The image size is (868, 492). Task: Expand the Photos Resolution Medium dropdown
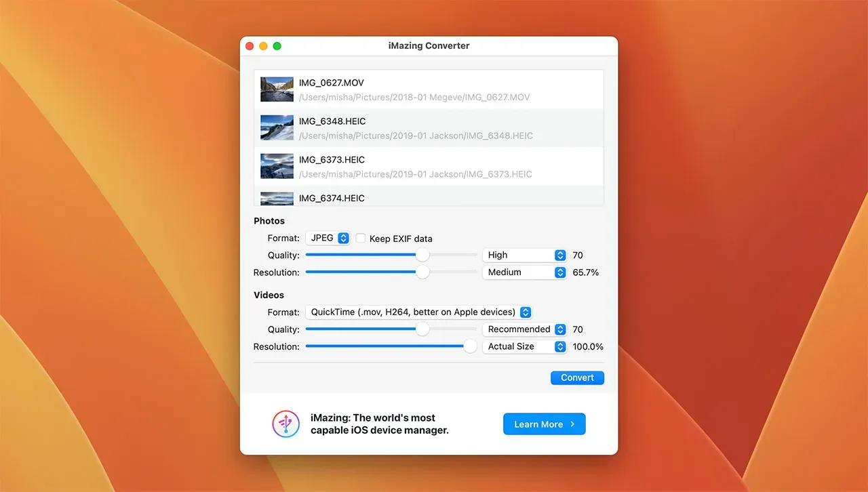pos(524,272)
